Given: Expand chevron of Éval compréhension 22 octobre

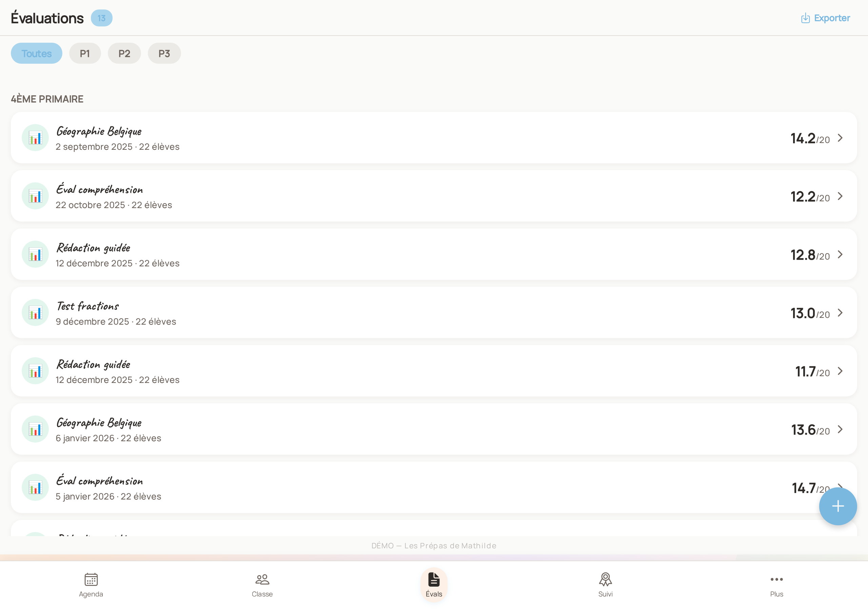Looking at the screenshot, I should [840, 196].
